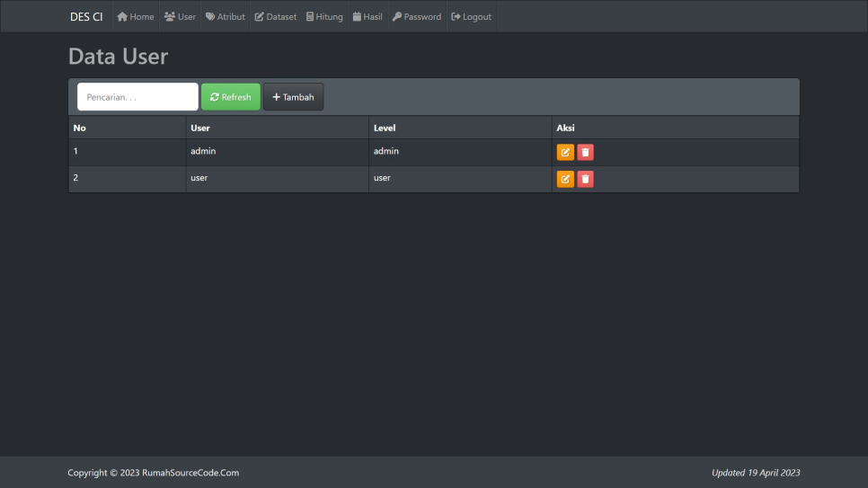Image resolution: width=868 pixels, height=488 pixels.
Task: Log out using the Logout link
Action: (472, 17)
